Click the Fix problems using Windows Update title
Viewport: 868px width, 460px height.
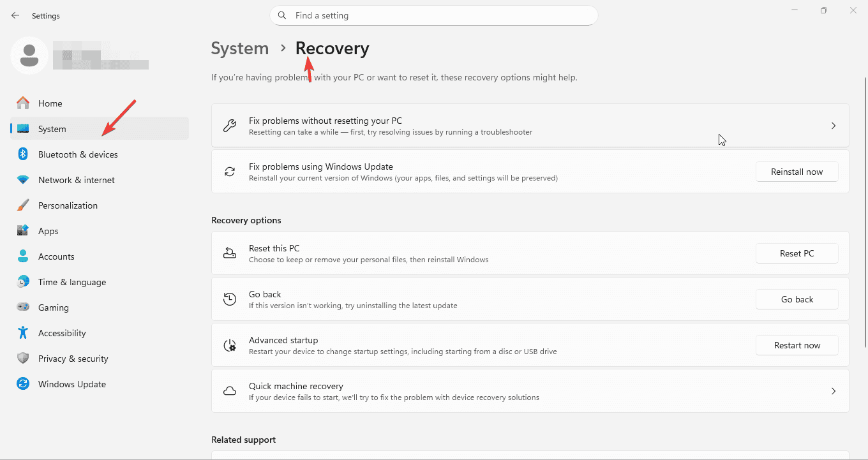pyautogui.click(x=321, y=167)
